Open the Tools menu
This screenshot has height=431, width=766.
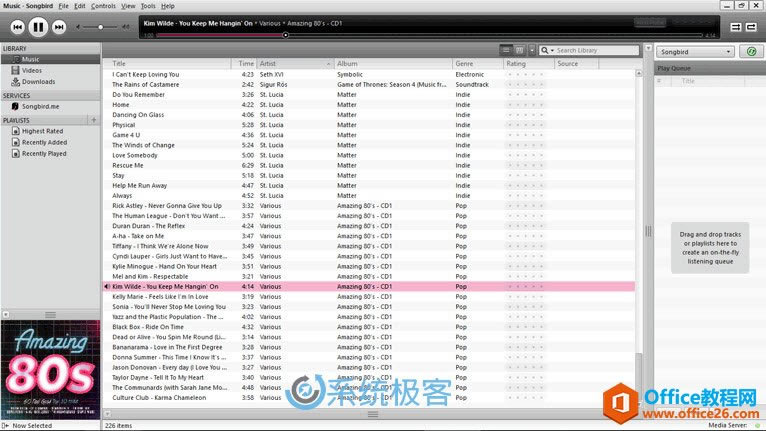pyautogui.click(x=148, y=6)
